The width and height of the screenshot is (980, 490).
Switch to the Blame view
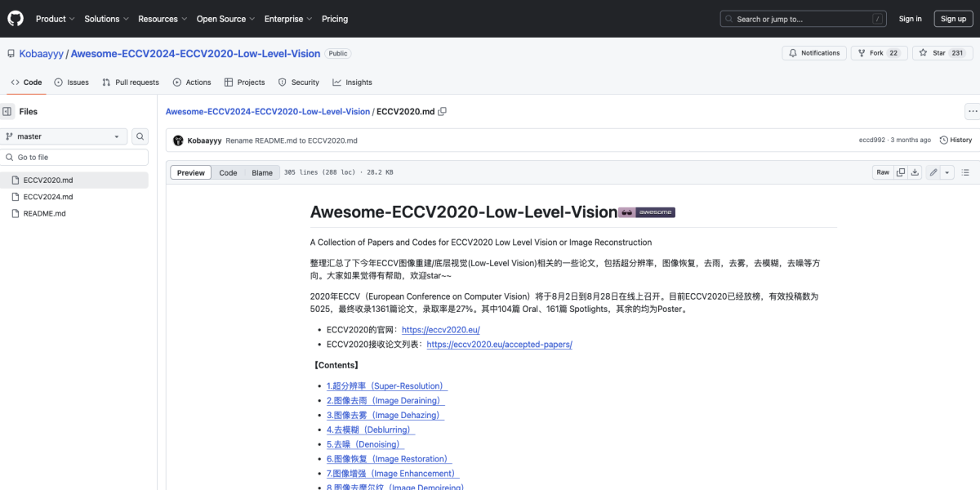(261, 172)
